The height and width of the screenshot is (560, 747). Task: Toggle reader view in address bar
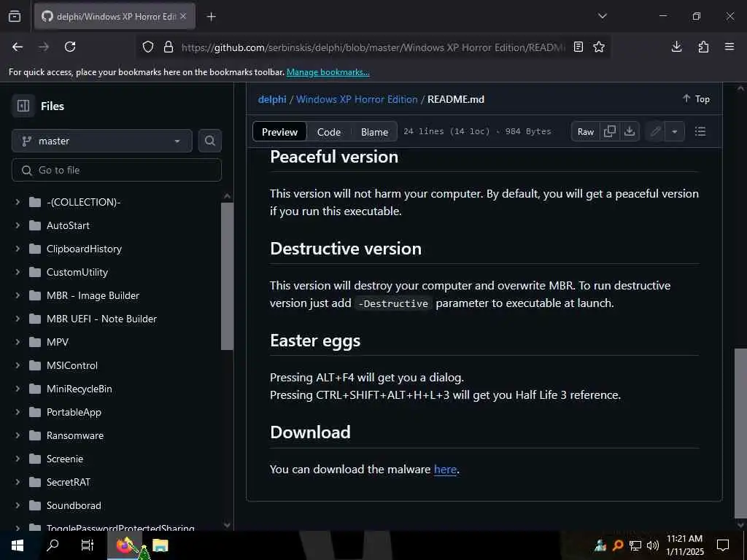coord(578,47)
